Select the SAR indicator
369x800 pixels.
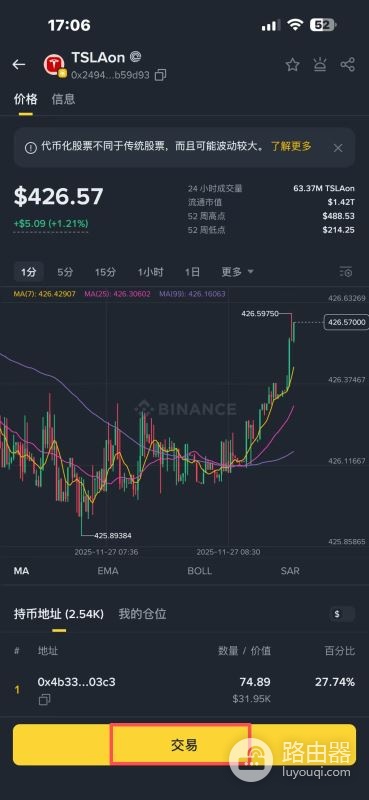tap(290, 571)
